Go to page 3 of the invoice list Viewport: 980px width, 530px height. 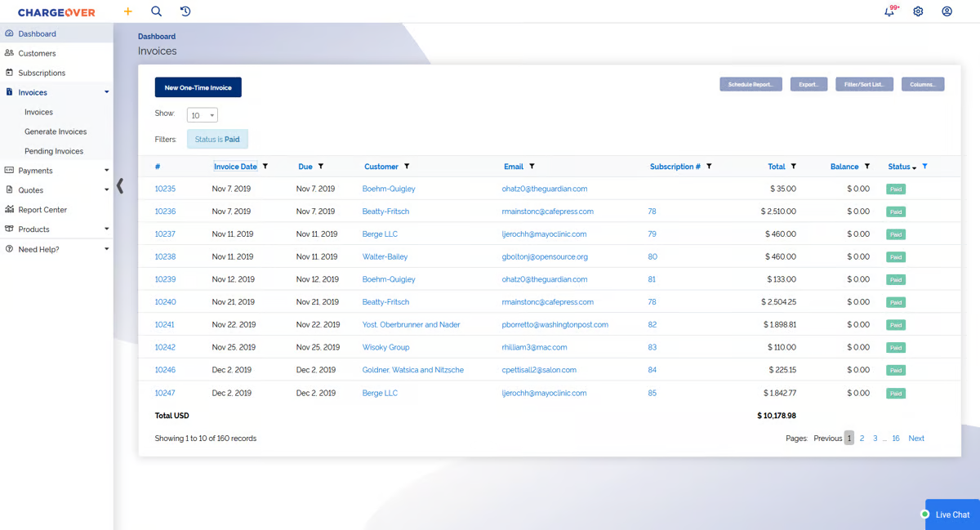[875, 438]
